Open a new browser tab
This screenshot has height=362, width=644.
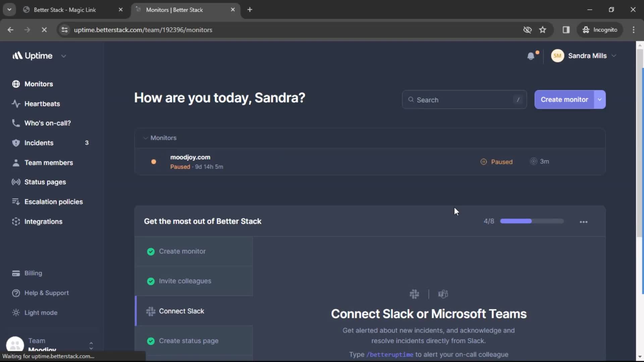pyautogui.click(x=250, y=10)
